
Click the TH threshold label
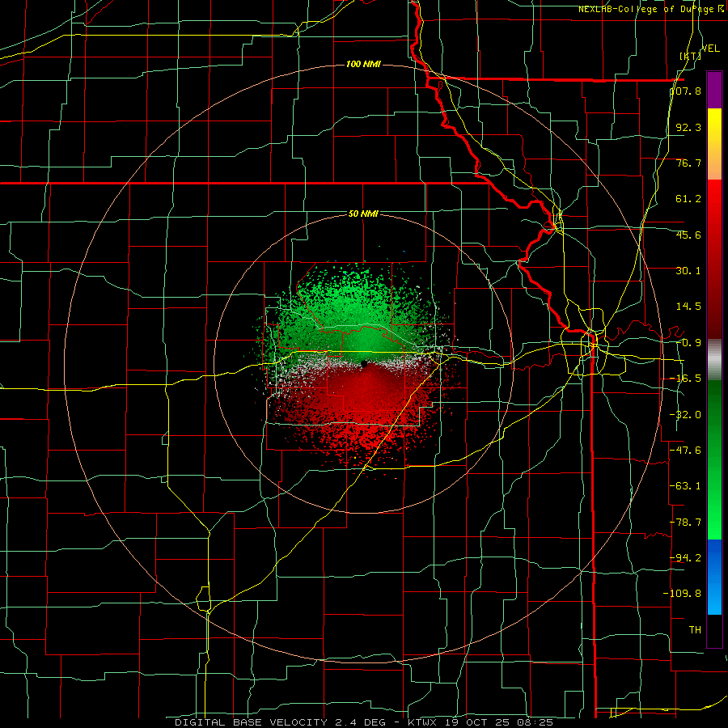pyautogui.click(x=695, y=629)
